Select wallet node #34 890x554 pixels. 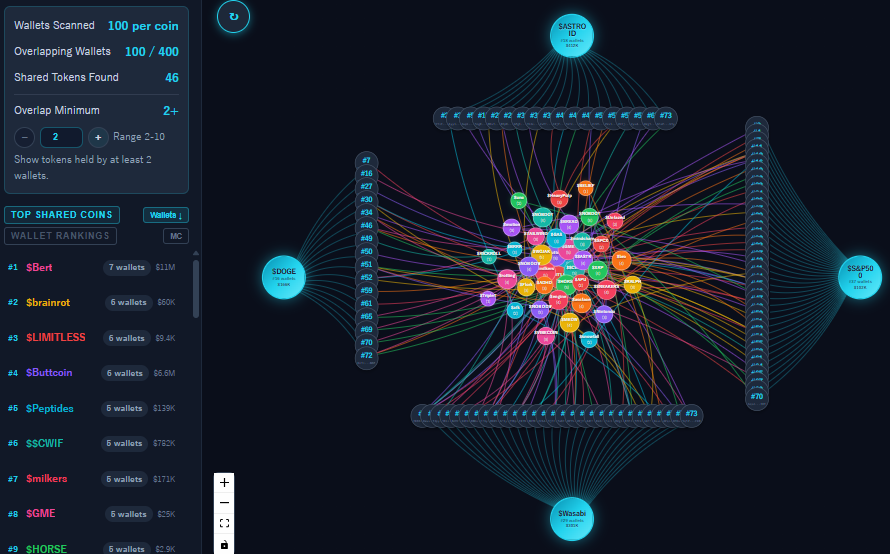tap(366, 212)
